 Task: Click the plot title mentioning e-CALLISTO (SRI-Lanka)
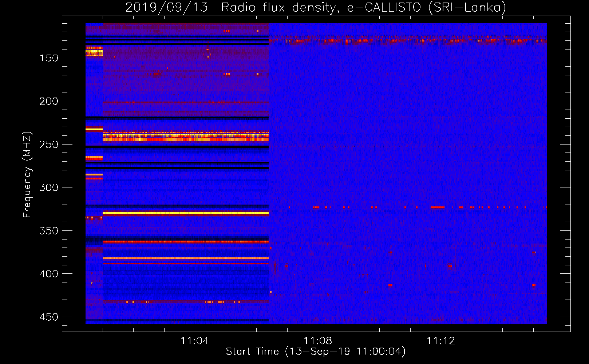[x=316, y=7]
